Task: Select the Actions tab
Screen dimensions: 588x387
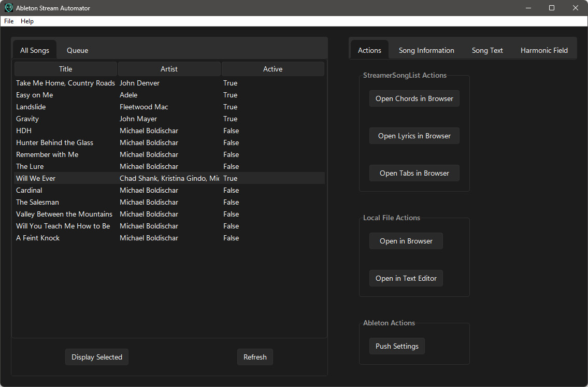Action: click(369, 50)
